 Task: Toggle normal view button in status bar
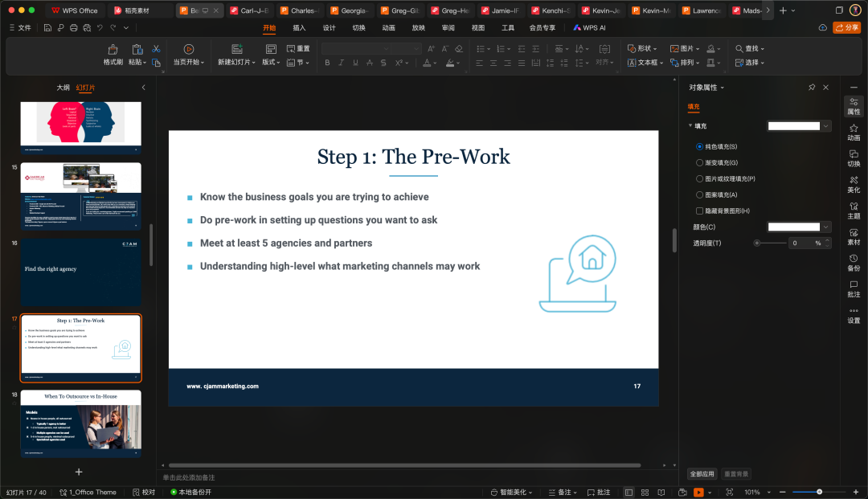(628, 493)
